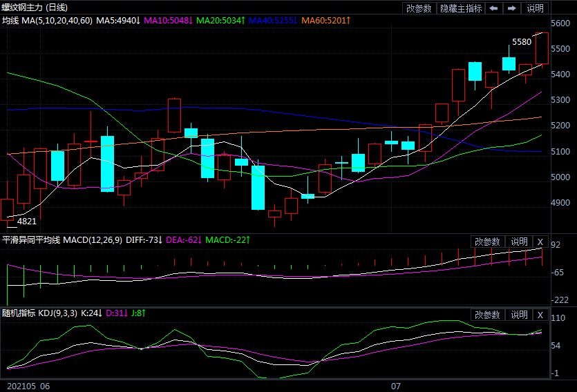Viewport: 577px width, 392px height.
Task: Show 说明 for the KDJ indicator
Action: 519,315
